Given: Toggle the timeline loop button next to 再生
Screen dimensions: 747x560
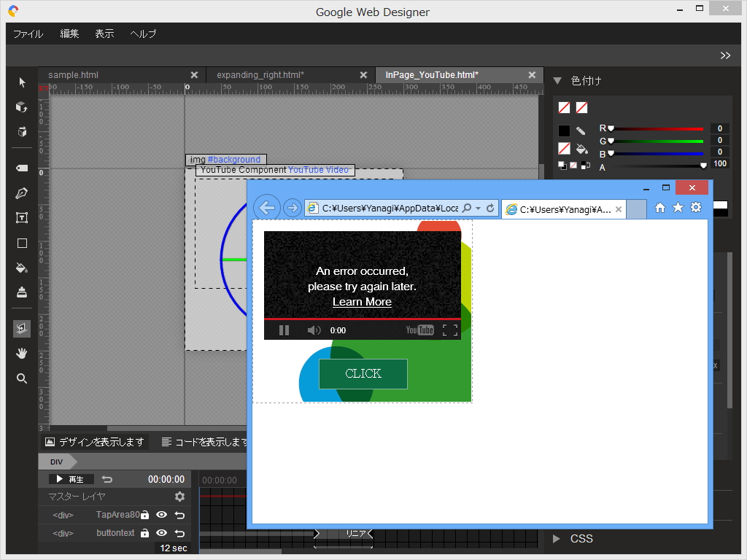Looking at the screenshot, I should 107,479.
